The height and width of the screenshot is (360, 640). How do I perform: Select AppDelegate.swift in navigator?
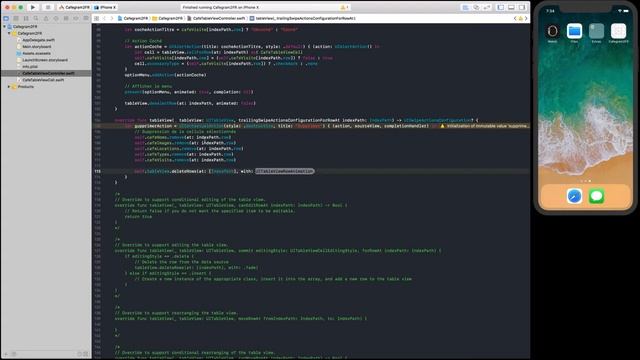(38, 40)
